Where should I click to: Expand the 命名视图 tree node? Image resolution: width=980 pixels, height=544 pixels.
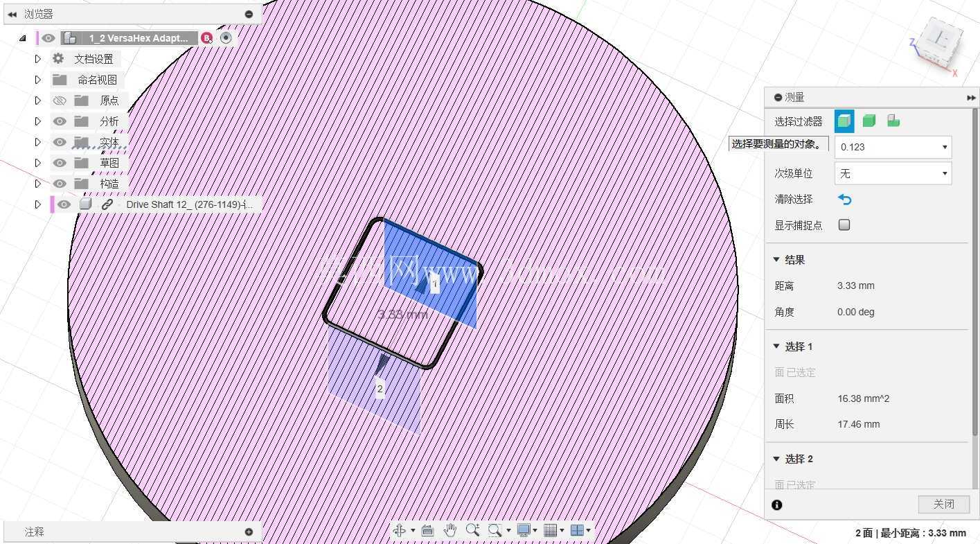pyautogui.click(x=38, y=80)
